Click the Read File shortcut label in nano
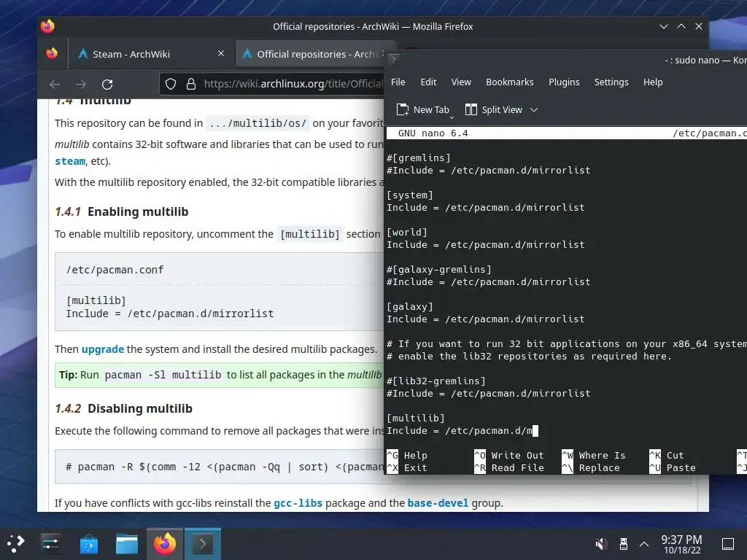Screen dimensions: 747x560 pyautogui.click(x=517, y=467)
